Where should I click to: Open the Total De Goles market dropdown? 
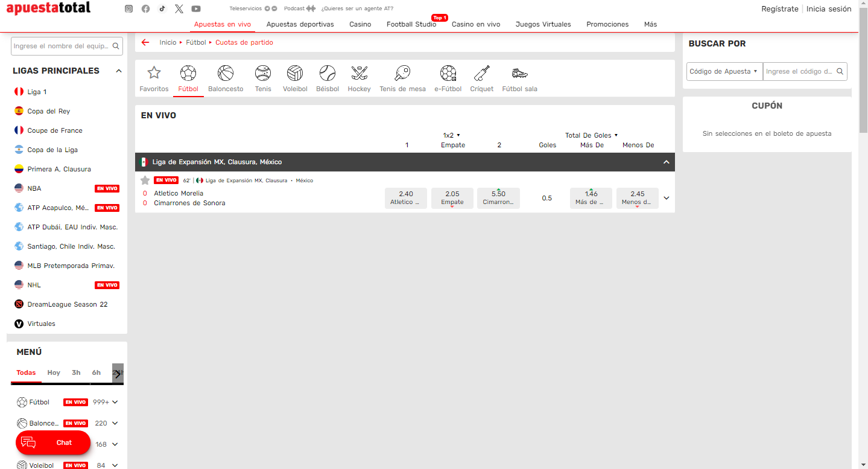coord(591,135)
